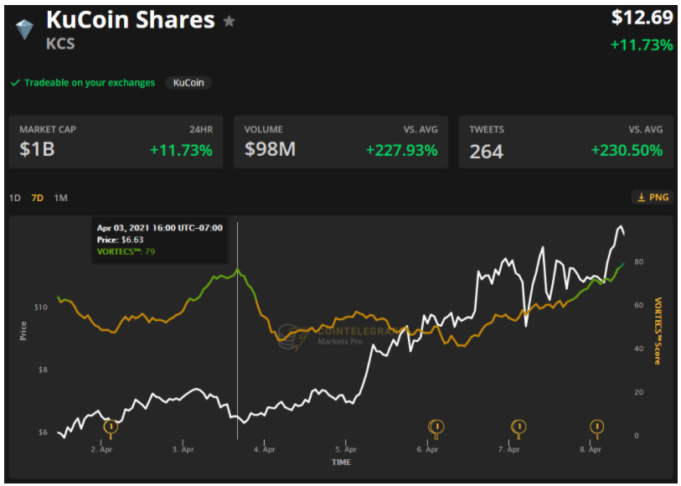Click the 5. Apr date tick
The width and height of the screenshot is (681, 486).
pos(346,449)
